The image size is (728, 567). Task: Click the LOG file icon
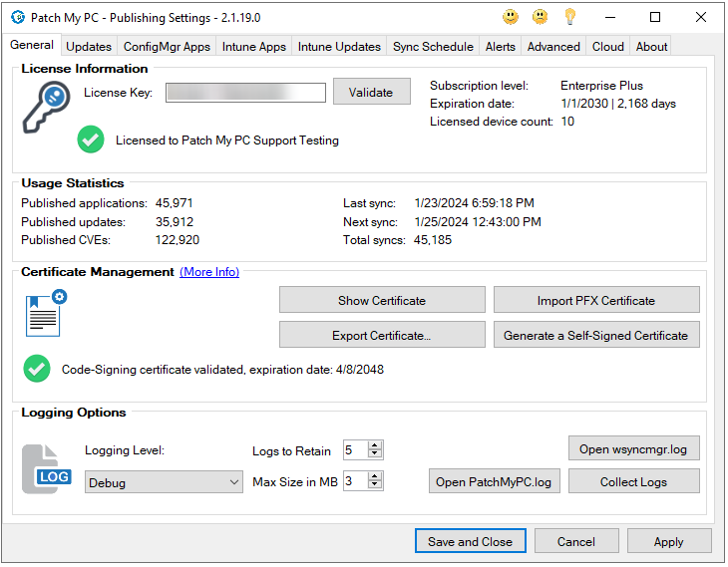coord(45,468)
